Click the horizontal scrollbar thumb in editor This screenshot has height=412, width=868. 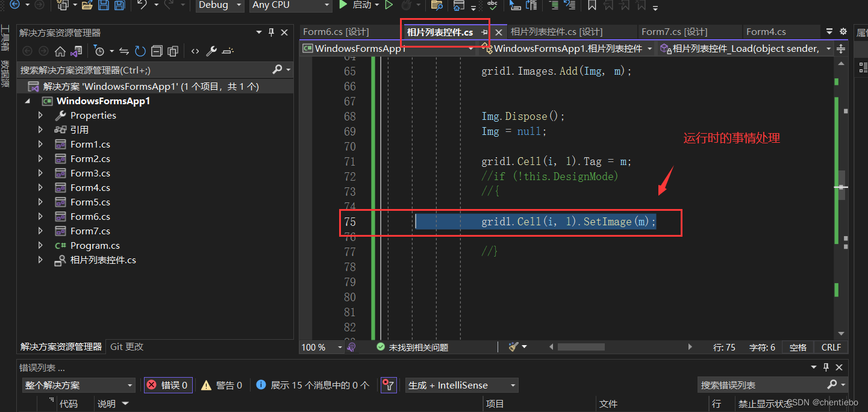pos(581,347)
